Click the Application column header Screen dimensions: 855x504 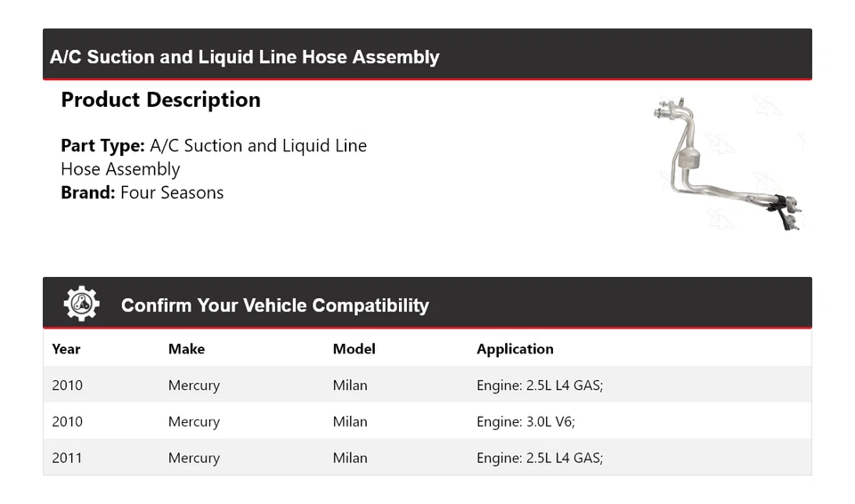pyautogui.click(x=515, y=349)
